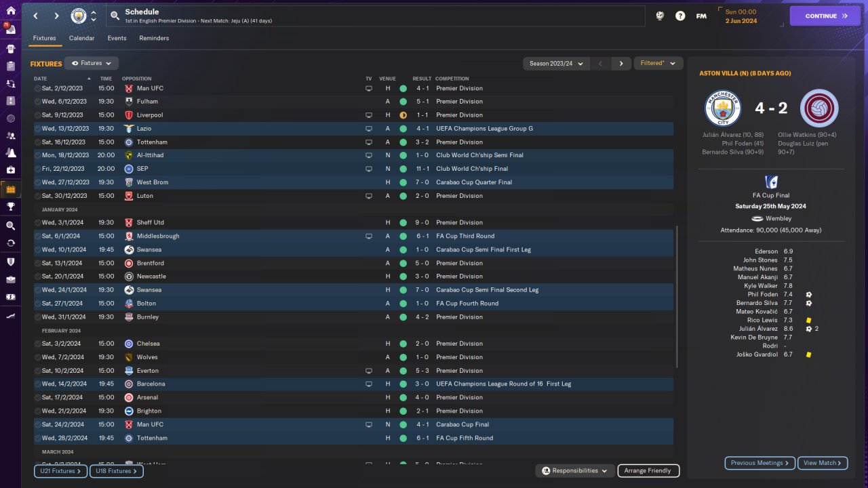868x488 pixels.
Task: Select the Tottenham FA Cup Fifth Round row
Action: click(353, 438)
